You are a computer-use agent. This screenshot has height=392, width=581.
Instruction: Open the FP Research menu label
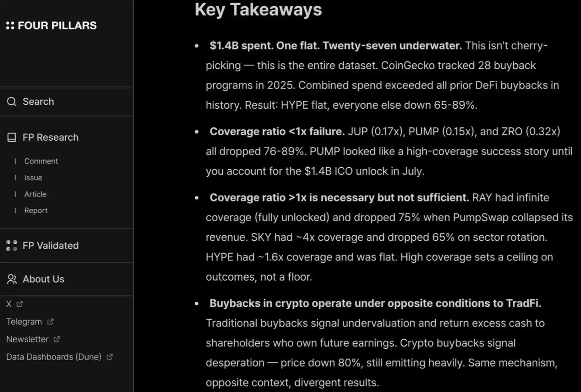pyautogui.click(x=50, y=137)
